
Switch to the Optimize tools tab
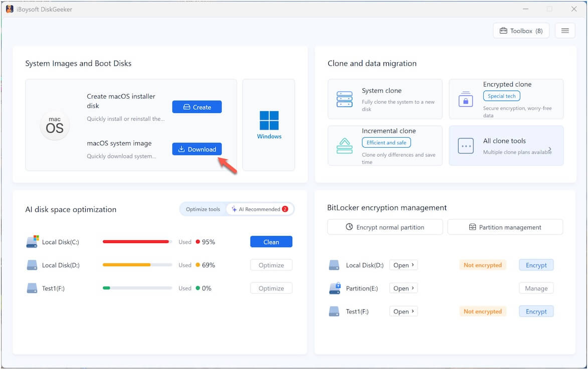(x=203, y=209)
